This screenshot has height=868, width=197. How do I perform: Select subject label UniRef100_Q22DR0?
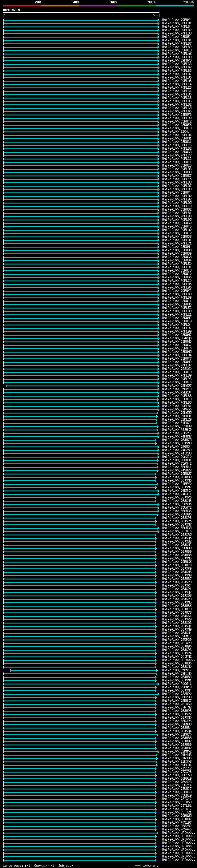coord(177,694)
